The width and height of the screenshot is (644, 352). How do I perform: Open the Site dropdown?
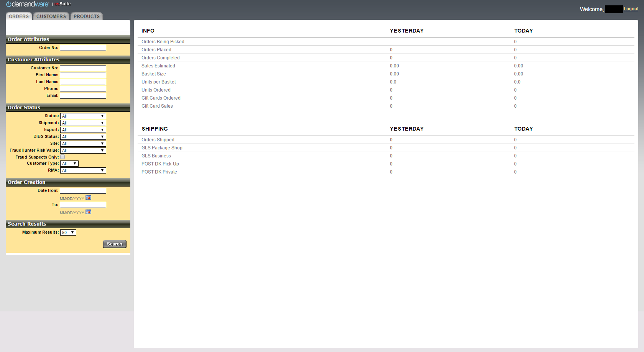coord(83,143)
